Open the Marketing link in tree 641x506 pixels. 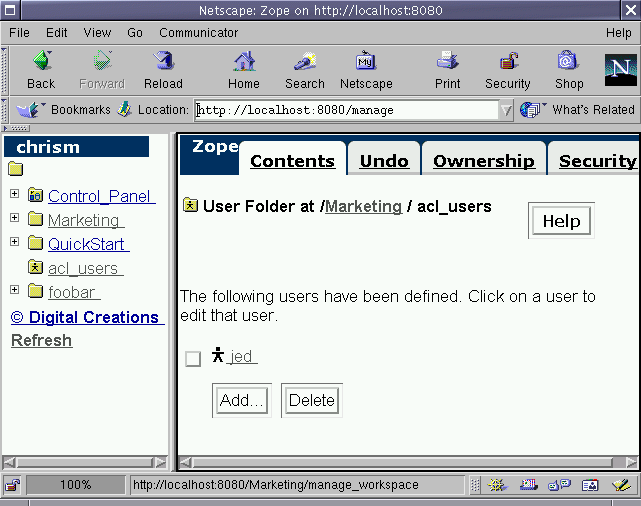[x=86, y=220]
